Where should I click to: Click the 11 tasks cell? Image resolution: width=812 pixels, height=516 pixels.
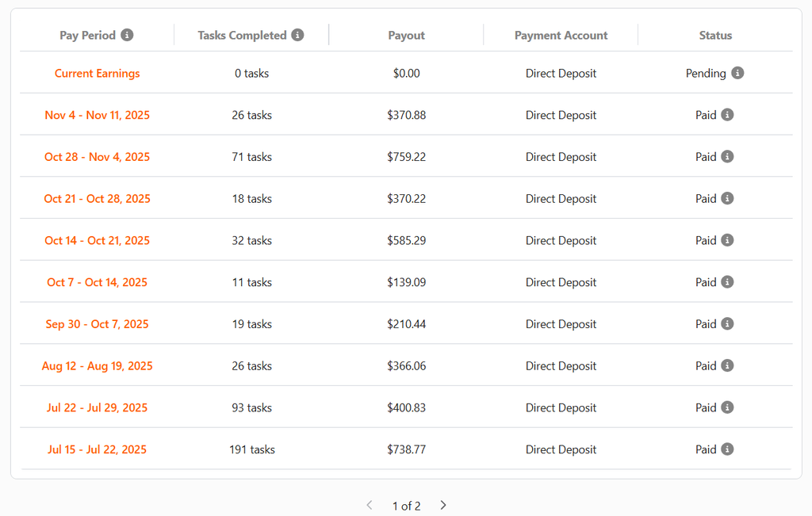point(251,283)
